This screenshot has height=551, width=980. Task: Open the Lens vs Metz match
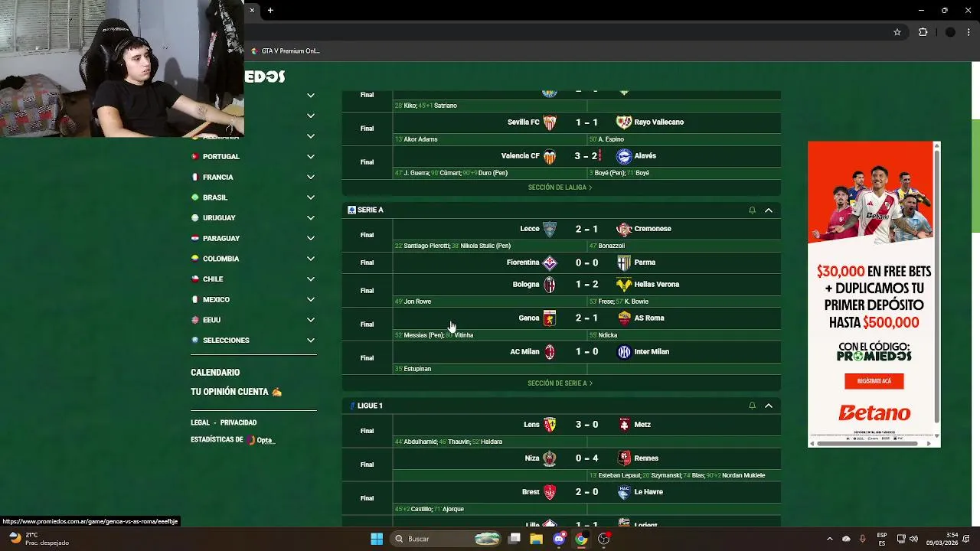(561, 431)
